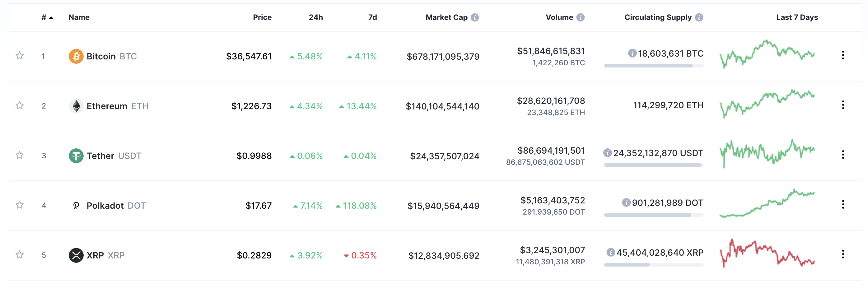Click Ethereum market cap $140,104,544,140
868x288 pixels.
tap(442, 106)
